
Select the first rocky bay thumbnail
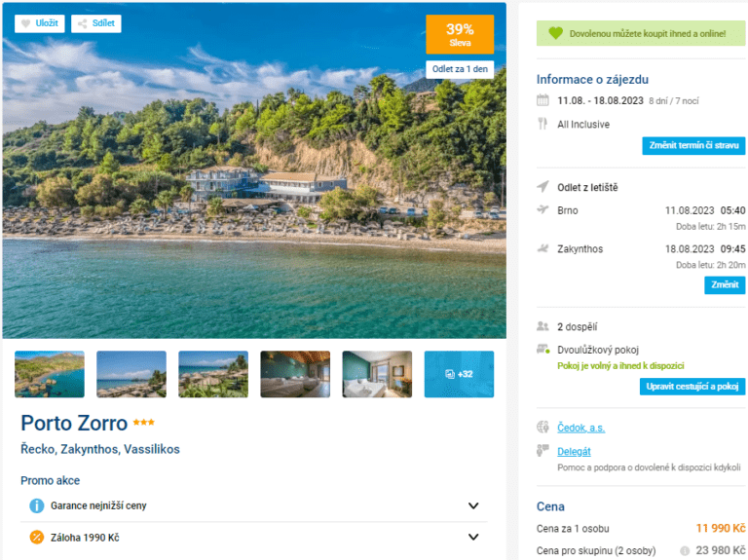50,374
